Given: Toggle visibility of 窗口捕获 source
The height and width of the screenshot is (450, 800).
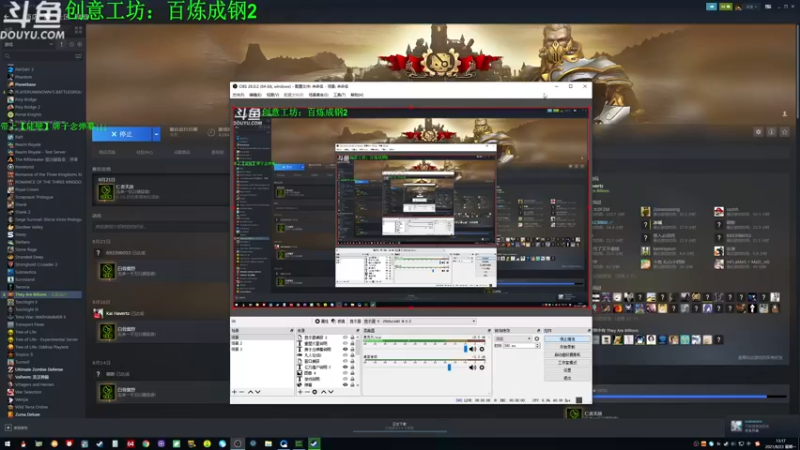Looking at the screenshot, I should (x=345, y=361).
